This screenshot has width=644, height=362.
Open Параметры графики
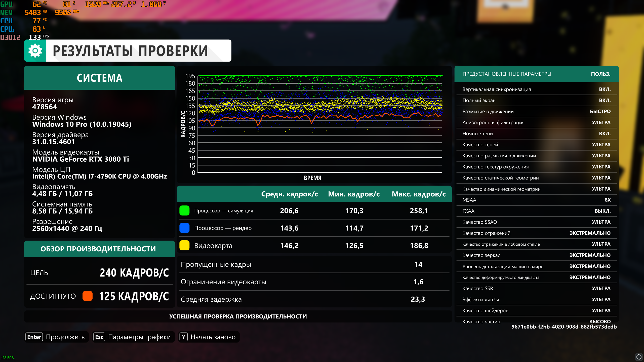[x=139, y=337]
